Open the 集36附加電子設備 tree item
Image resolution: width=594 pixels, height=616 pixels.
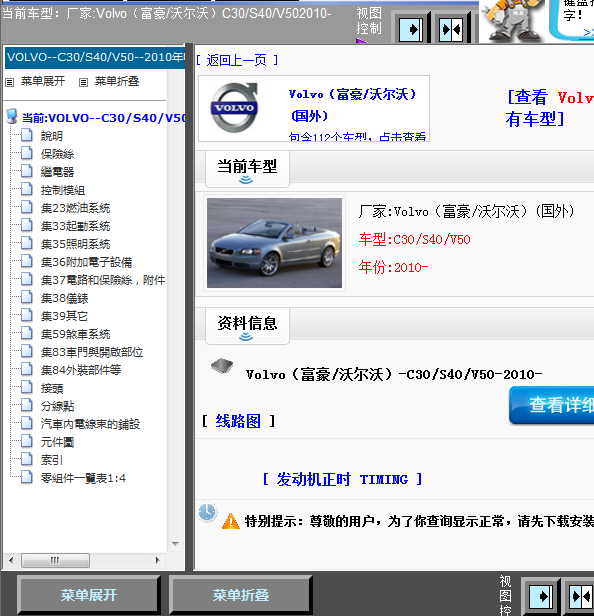(x=86, y=262)
